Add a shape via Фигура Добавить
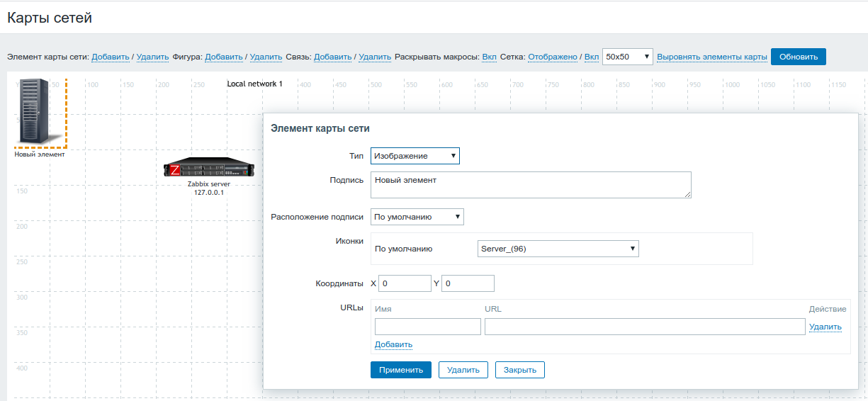868x401 pixels. click(x=224, y=57)
